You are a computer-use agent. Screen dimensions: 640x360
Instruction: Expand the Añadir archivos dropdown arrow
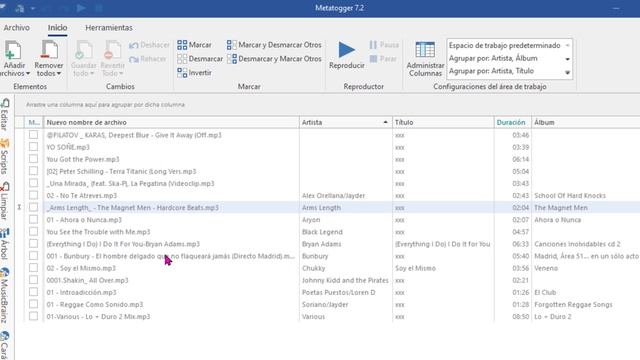(x=28, y=73)
